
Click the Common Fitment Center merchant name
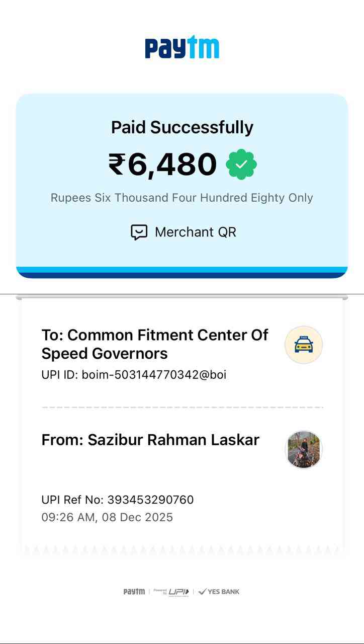pyautogui.click(x=155, y=344)
